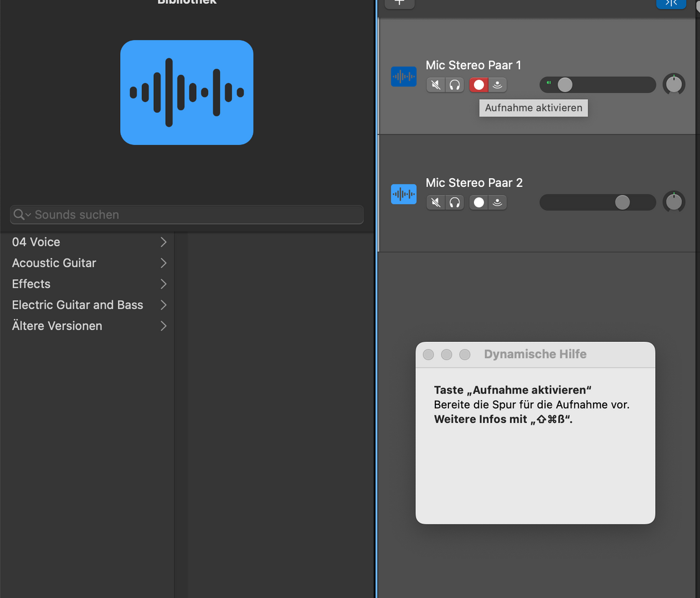The width and height of the screenshot is (700, 598).
Task: Select the 04 Voice library entry
Action: (x=87, y=242)
